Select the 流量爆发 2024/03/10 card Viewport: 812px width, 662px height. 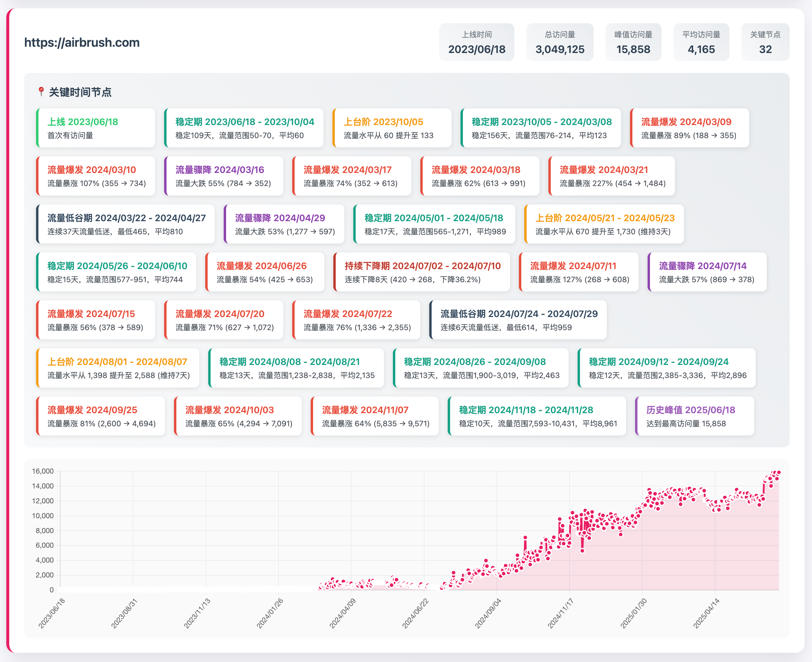pos(96,176)
